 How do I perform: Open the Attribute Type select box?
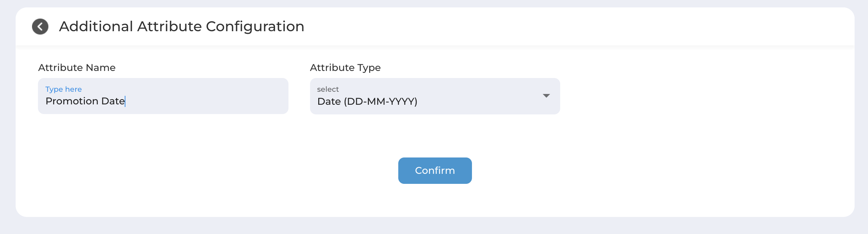[435, 96]
